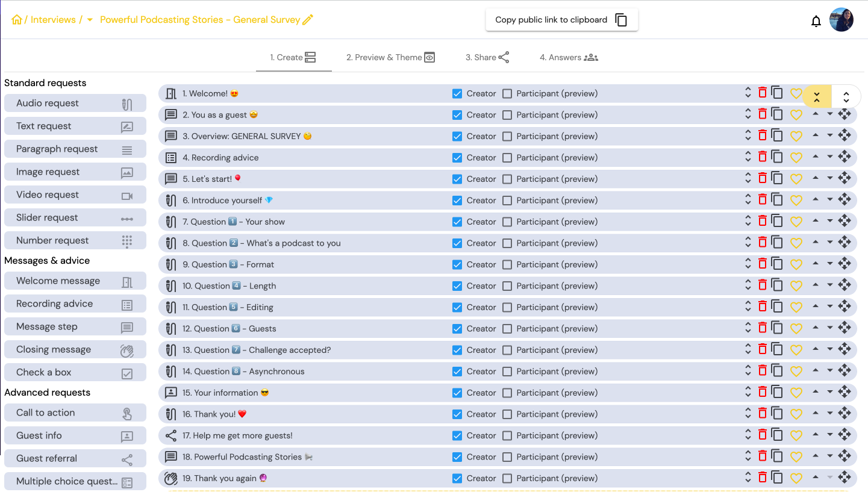Viewport: 868px width, 495px height.
Task: Delete the "Help me get more guests!" step
Action: point(763,435)
